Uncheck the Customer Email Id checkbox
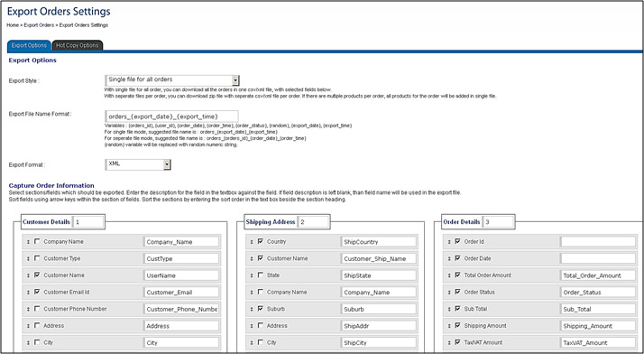The height and width of the screenshot is (354, 644). (x=37, y=292)
